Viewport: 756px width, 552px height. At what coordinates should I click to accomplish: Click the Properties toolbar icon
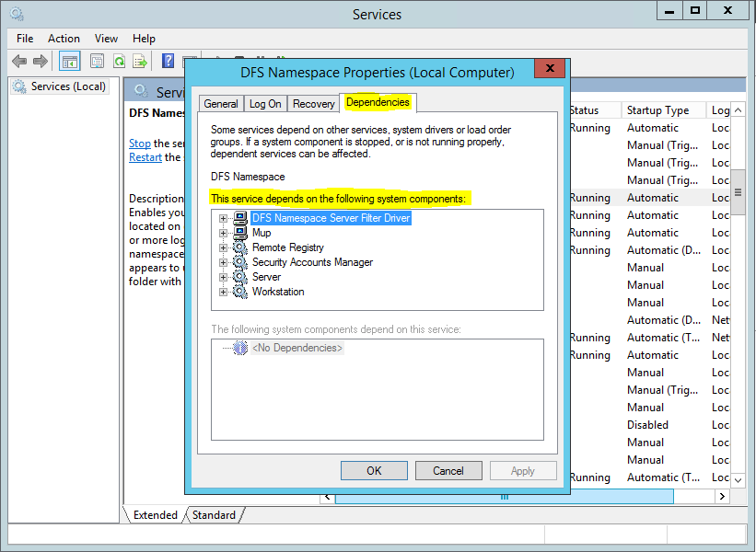98,61
